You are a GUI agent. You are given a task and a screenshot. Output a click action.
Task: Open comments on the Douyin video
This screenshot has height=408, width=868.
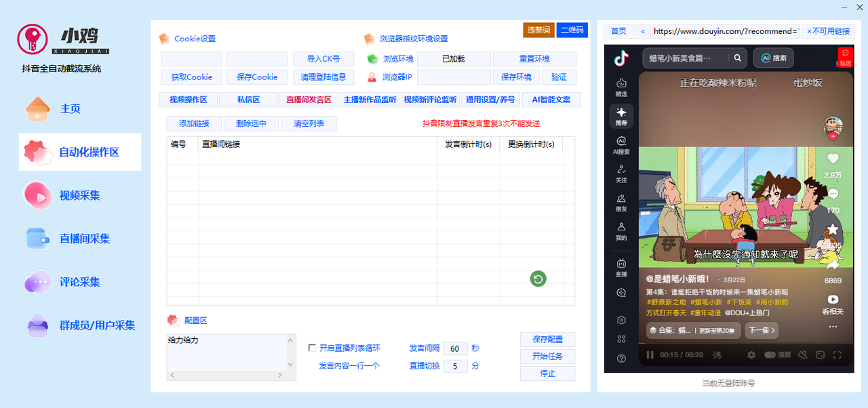(x=833, y=195)
